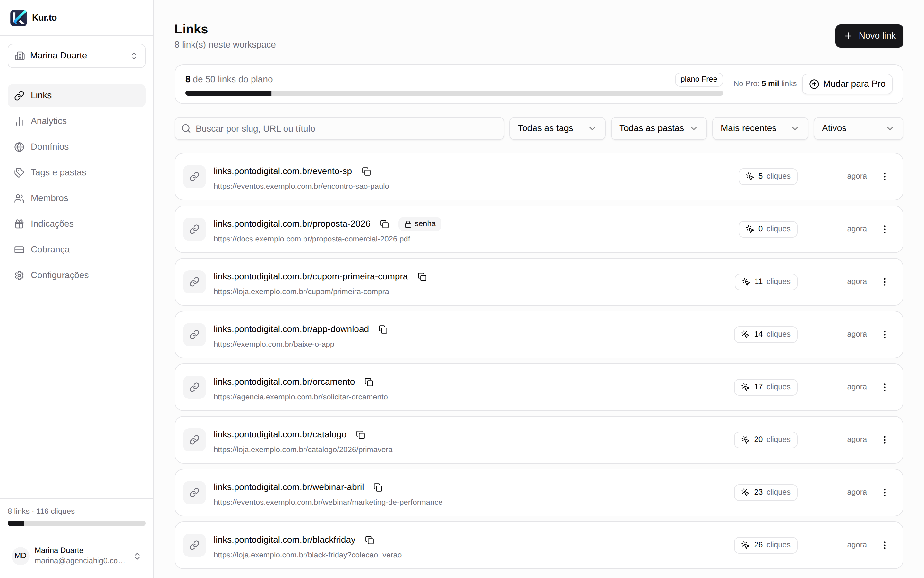Copy the webinar-abril short link
The image size is (924, 578).
[378, 487]
